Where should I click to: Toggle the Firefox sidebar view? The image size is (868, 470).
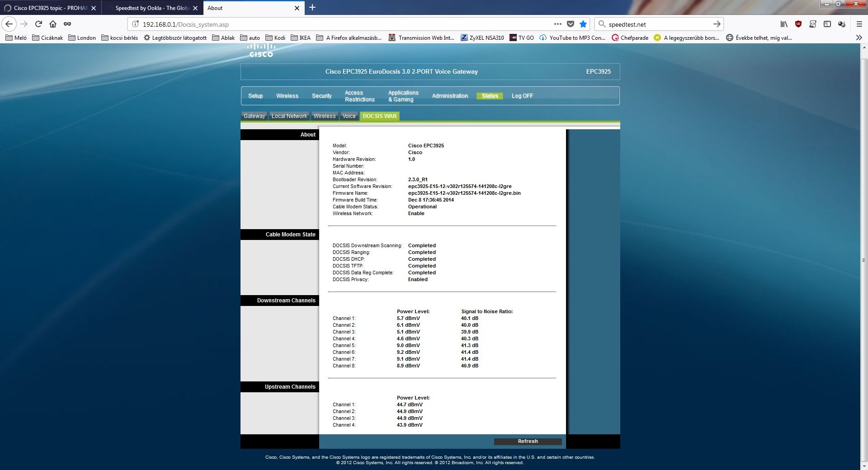pos(827,24)
